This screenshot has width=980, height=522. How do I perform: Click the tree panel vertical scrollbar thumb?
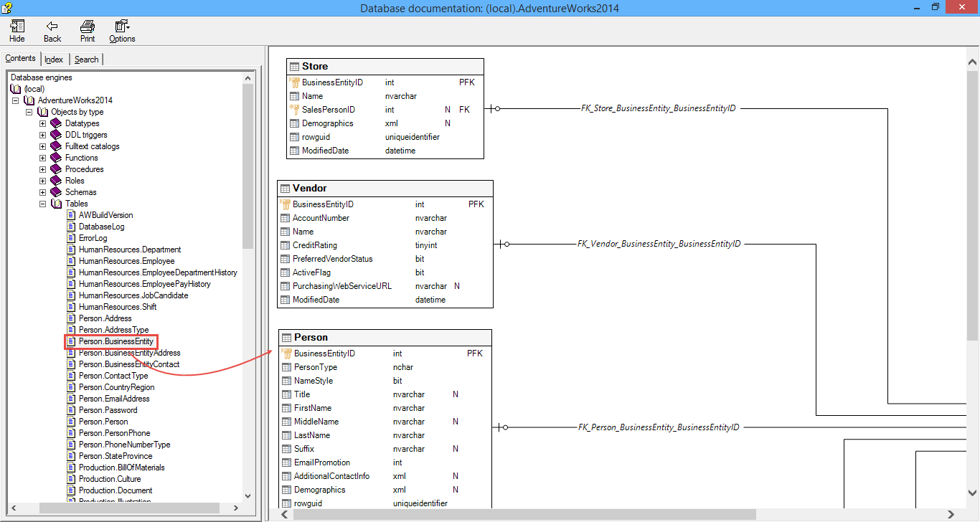[248, 166]
